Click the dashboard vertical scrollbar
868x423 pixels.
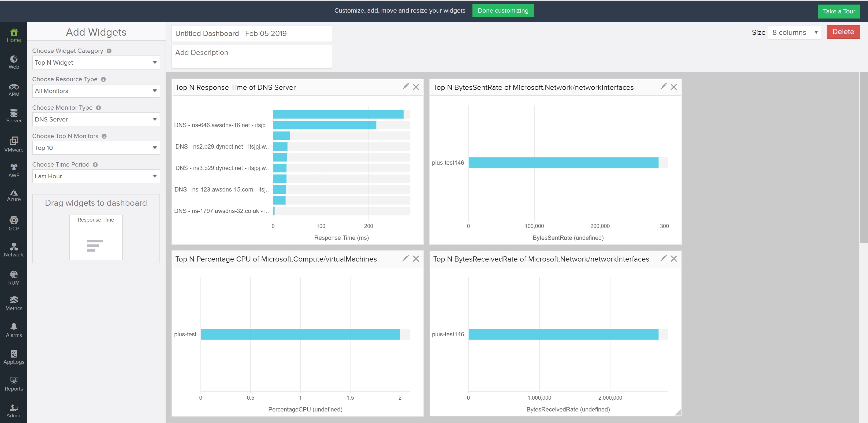click(x=863, y=157)
